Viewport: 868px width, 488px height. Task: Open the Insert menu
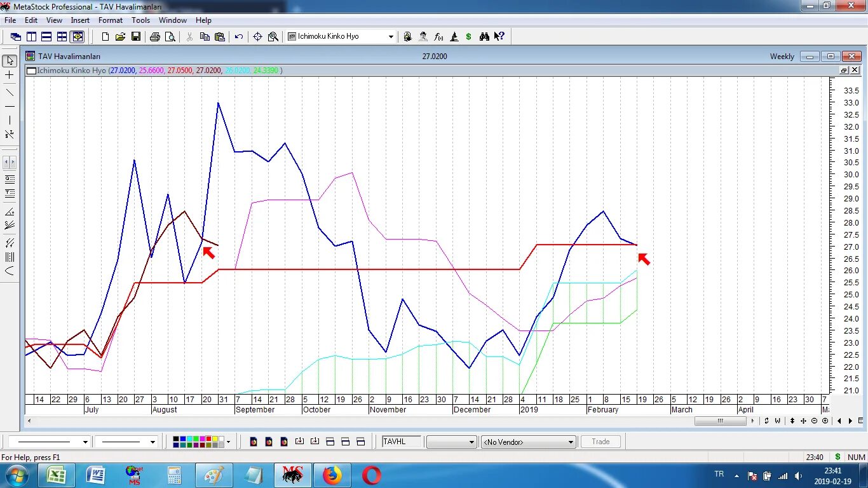point(80,20)
